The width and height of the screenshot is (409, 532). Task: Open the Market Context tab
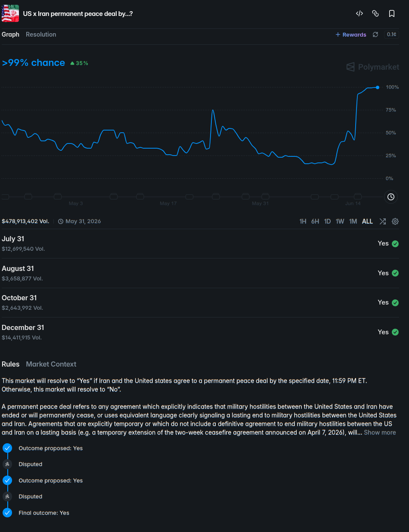pyautogui.click(x=51, y=364)
